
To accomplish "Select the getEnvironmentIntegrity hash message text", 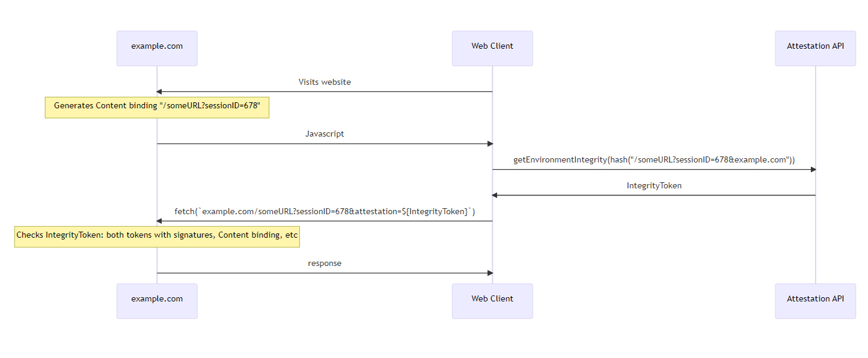I will [x=654, y=160].
